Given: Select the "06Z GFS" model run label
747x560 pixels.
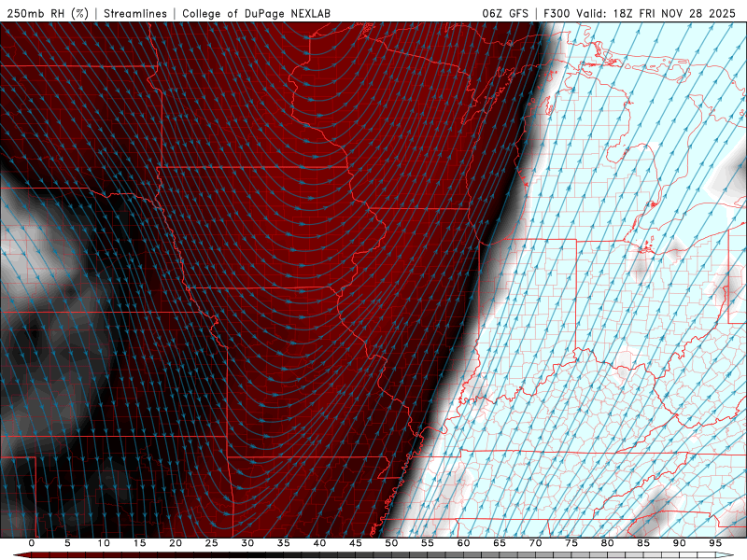Looking at the screenshot, I should (505, 13).
